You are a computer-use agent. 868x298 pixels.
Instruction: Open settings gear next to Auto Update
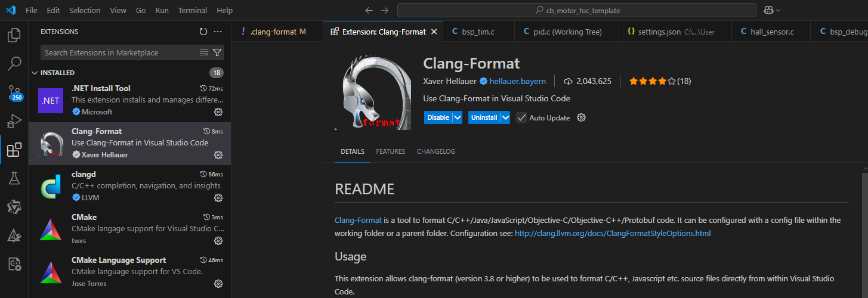tap(582, 117)
